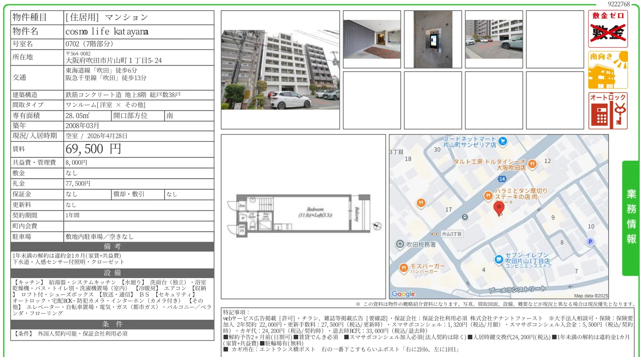Screen dimensions: 644x357
Task: Click the red location pin on map
Action: pos(499,208)
